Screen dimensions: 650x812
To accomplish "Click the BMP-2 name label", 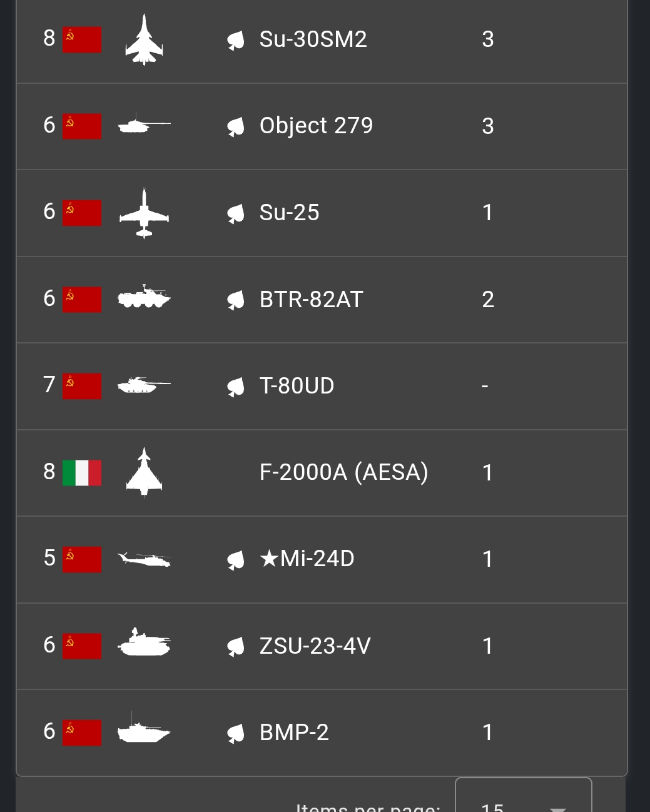I will [294, 732].
